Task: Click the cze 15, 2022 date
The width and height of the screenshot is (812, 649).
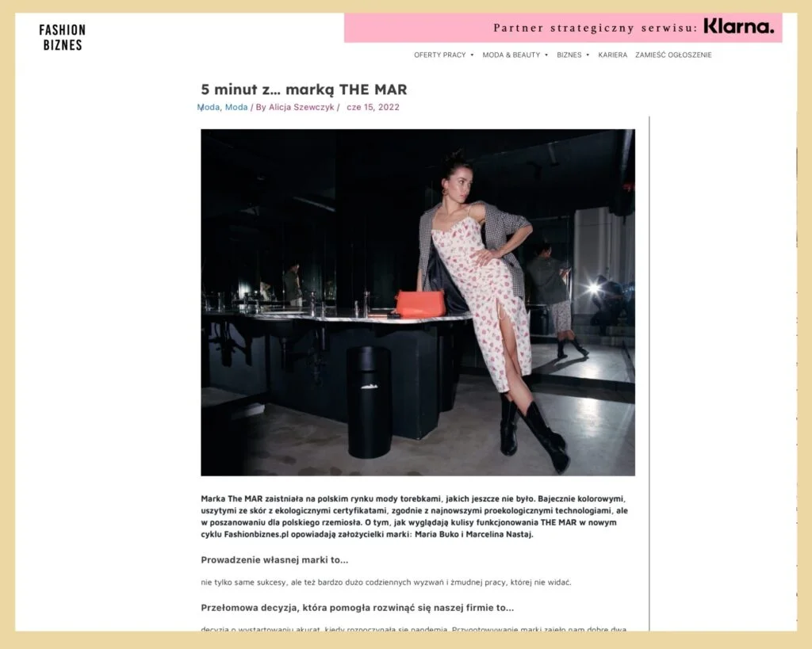Action: [x=373, y=107]
